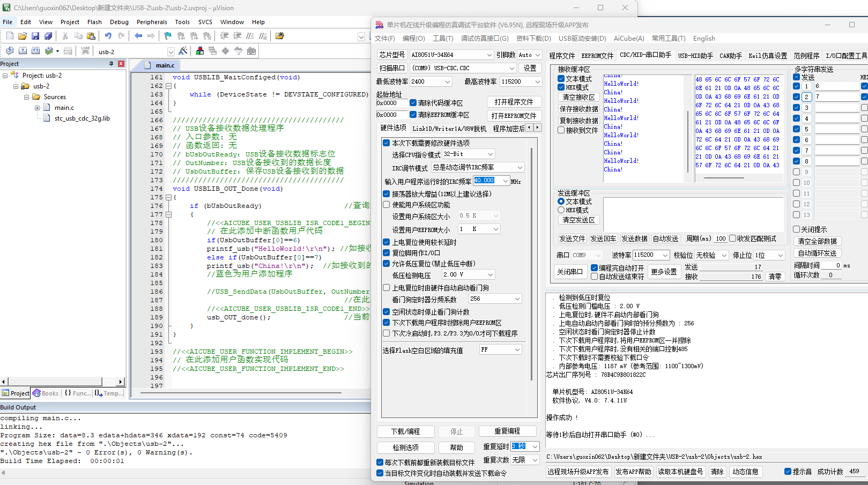Open the Flash menu in µVision
The image size is (868, 485).
pyautogui.click(x=94, y=22)
